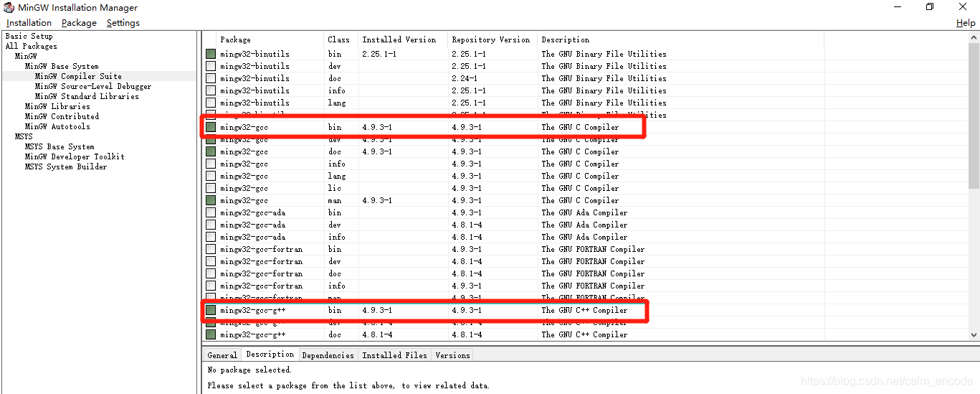Select MSYS System Builder category
This screenshot has width=980, height=394.
[x=66, y=166]
